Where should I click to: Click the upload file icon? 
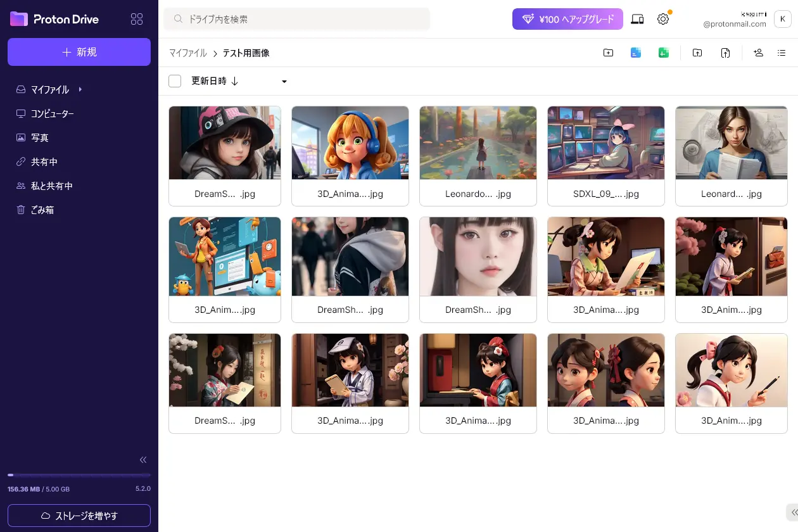click(x=725, y=53)
